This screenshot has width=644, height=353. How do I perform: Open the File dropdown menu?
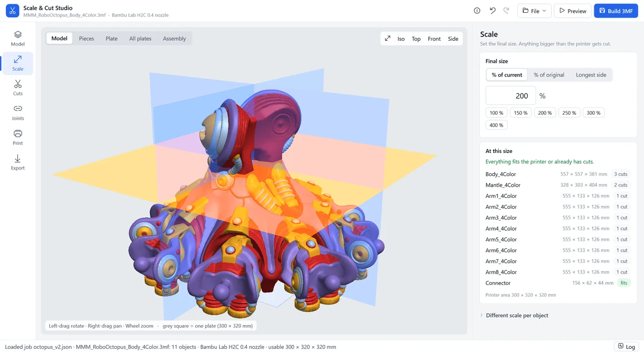click(x=535, y=11)
